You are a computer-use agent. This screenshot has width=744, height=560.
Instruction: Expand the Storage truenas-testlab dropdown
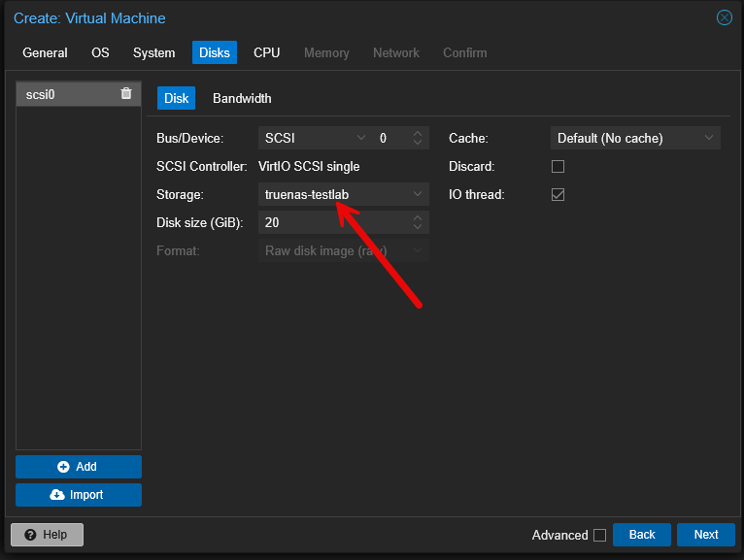(x=417, y=194)
